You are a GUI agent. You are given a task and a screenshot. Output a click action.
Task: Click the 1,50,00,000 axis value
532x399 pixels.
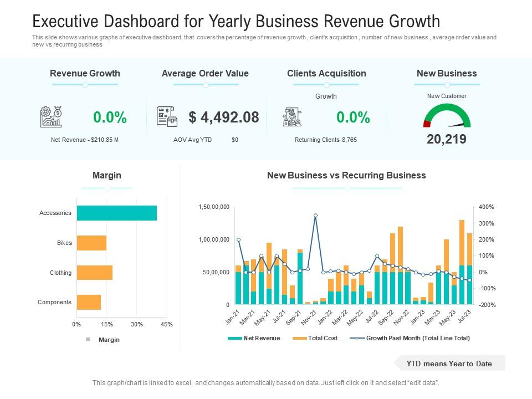click(214, 207)
